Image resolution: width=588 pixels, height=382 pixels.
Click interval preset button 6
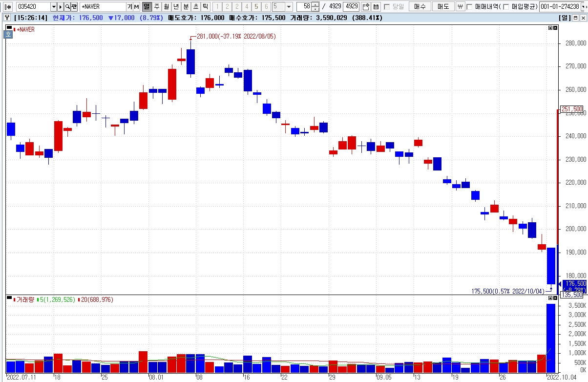tap(266, 7)
